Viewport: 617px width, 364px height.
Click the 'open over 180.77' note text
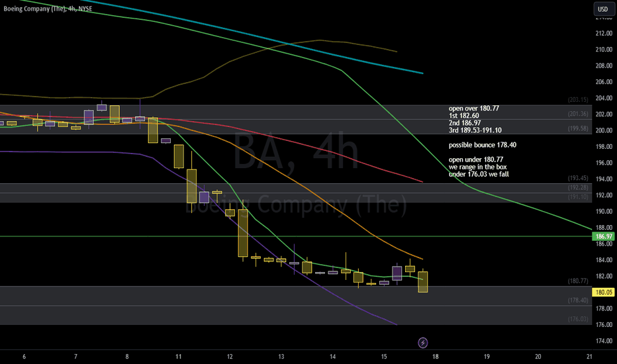tap(474, 109)
